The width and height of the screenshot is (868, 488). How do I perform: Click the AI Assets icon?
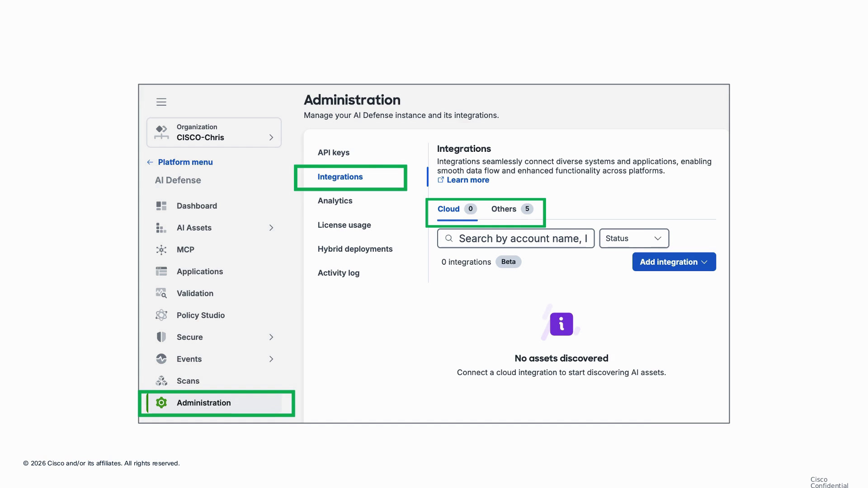click(x=161, y=228)
